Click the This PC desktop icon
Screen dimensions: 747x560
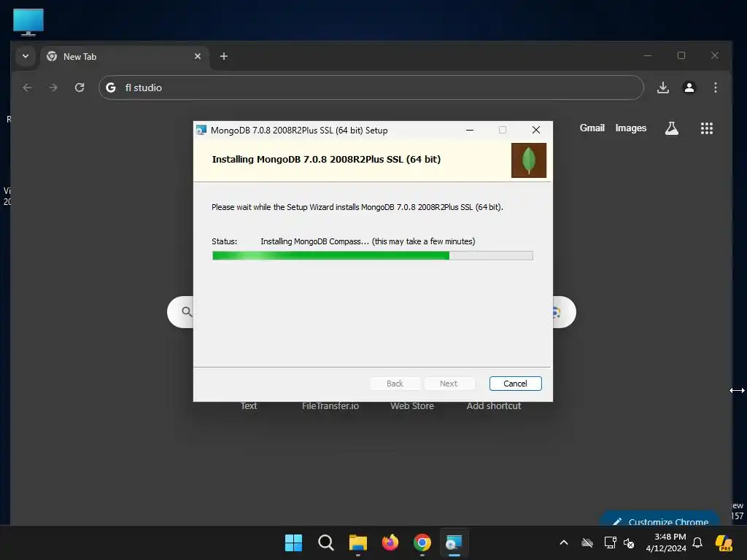(x=28, y=22)
